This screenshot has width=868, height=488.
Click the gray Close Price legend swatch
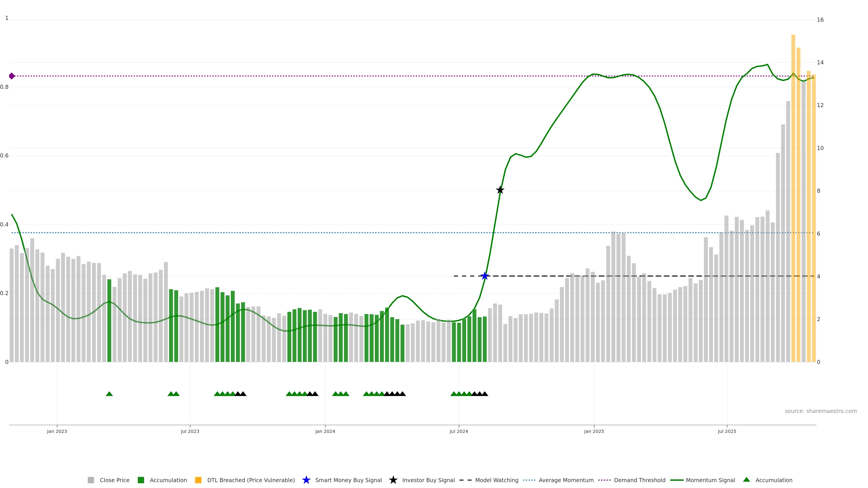(x=91, y=480)
